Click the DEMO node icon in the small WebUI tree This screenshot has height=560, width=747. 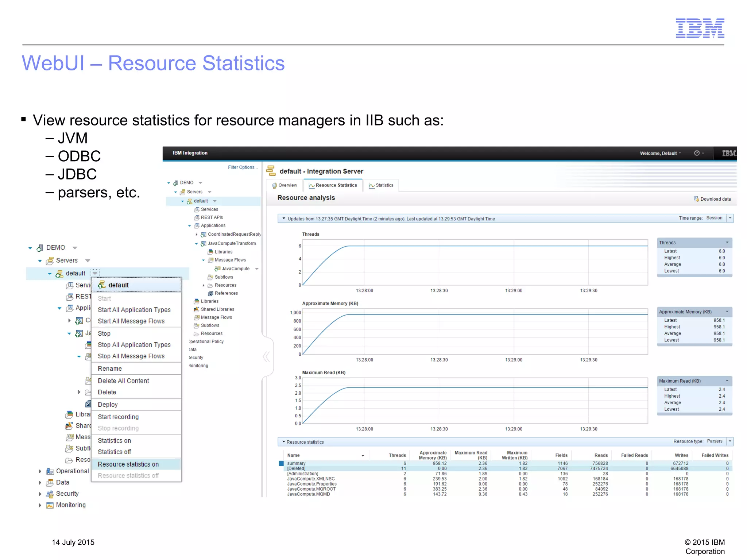[175, 183]
